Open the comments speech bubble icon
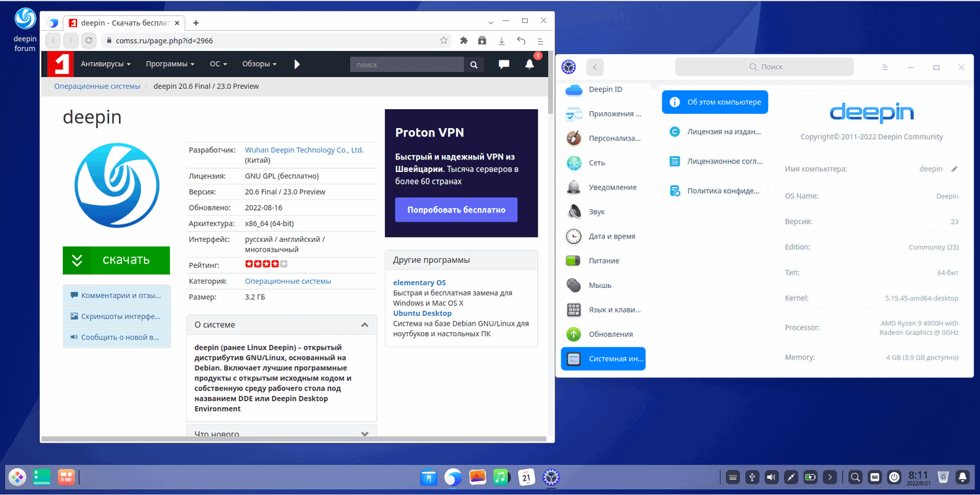 point(504,64)
